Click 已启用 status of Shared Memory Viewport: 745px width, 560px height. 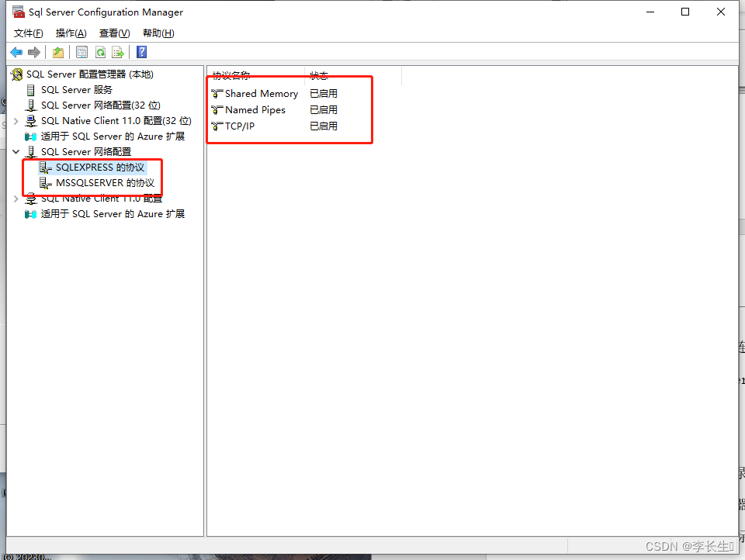(x=324, y=94)
